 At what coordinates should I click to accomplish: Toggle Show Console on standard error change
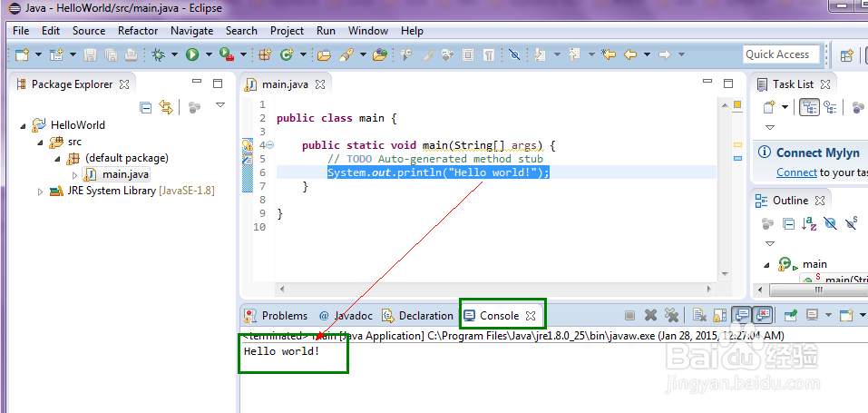(762, 316)
